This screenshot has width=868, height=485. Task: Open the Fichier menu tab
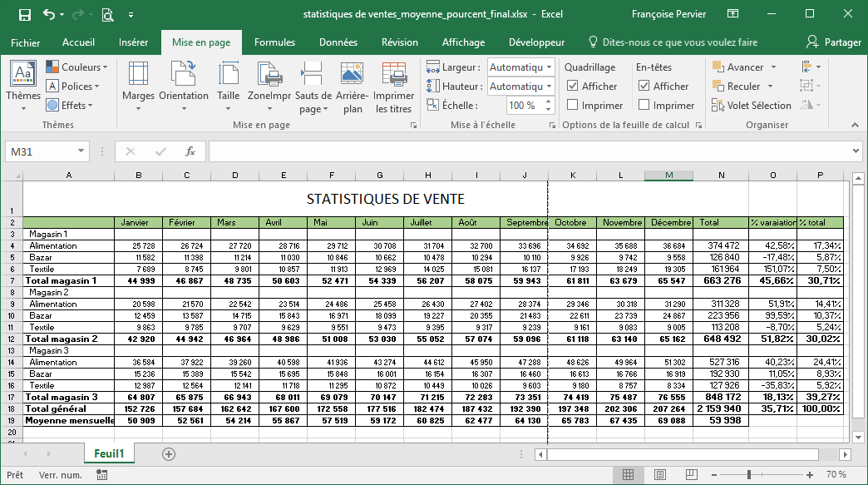click(25, 42)
